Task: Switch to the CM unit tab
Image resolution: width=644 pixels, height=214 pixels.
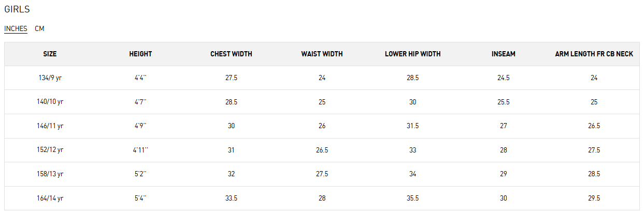Action: pyautogui.click(x=39, y=29)
